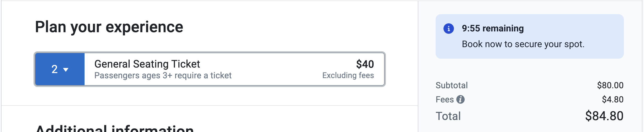This screenshot has height=132, width=644.
Task: Click the "Plan your experience" heading
Action: 109,27
